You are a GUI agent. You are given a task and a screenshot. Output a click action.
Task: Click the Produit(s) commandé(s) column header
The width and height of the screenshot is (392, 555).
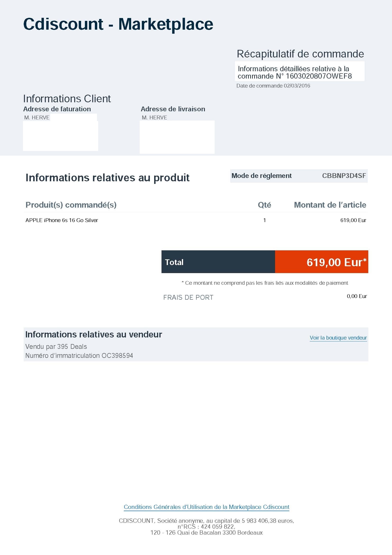(71, 205)
